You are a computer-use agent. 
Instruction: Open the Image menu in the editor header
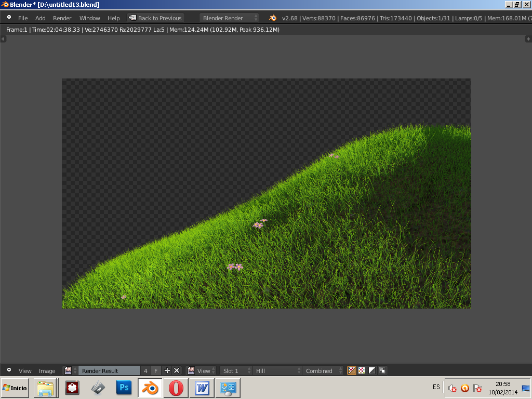click(47, 370)
